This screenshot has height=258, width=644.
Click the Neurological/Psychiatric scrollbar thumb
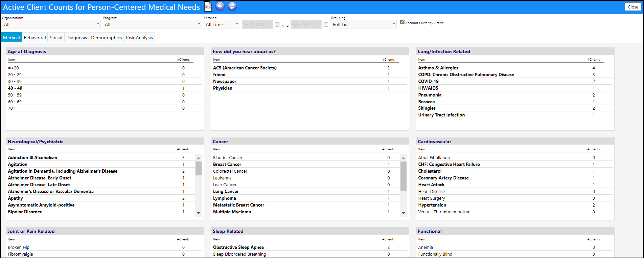tap(199, 168)
